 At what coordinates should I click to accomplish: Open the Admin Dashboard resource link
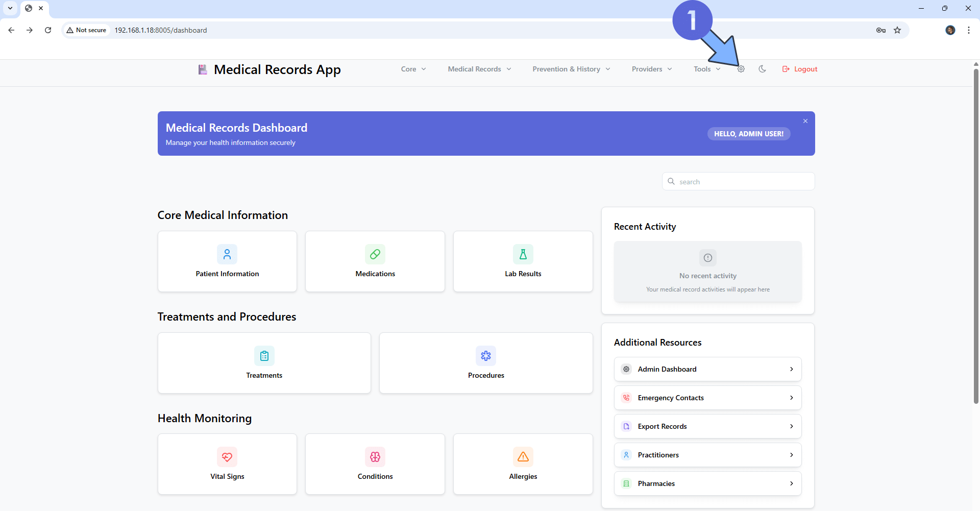click(708, 369)
